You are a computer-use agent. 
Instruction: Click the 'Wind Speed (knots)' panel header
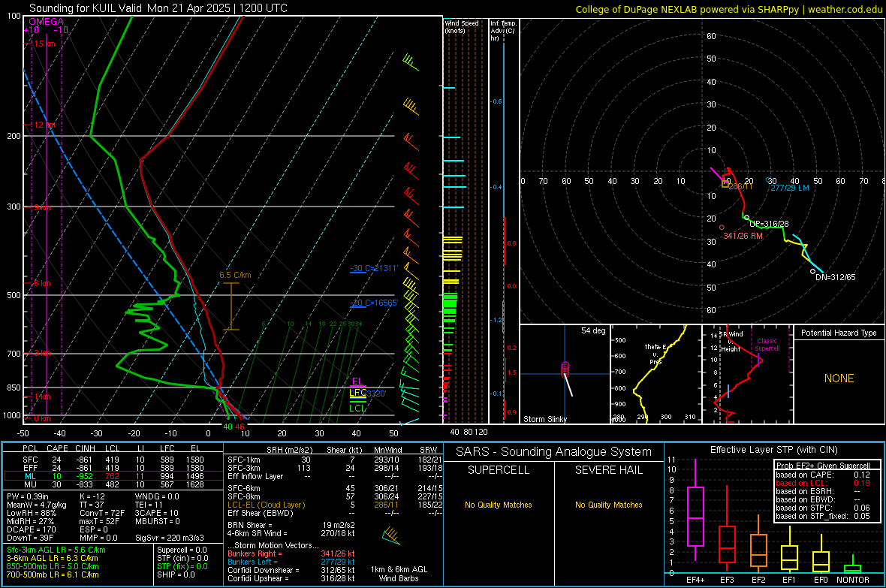[462, 26]
